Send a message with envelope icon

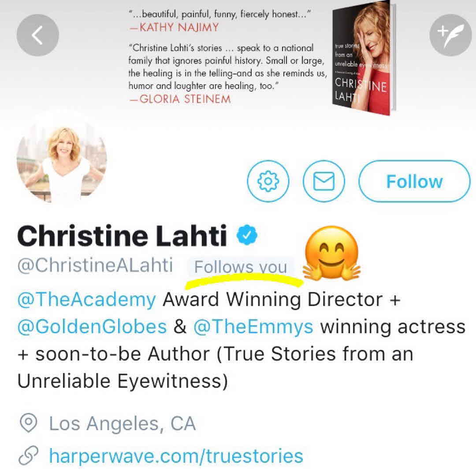tap(324, 181)
